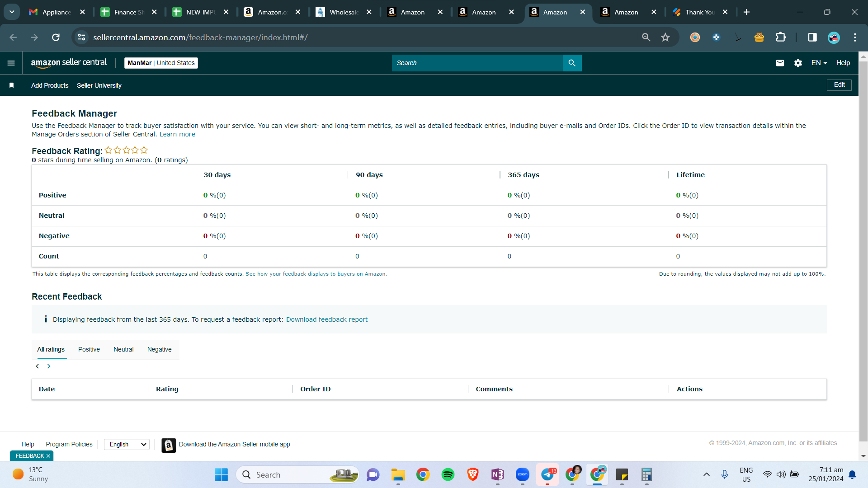Switch to the Thank You browser tab
868x488 pixels.
[699, 12]
